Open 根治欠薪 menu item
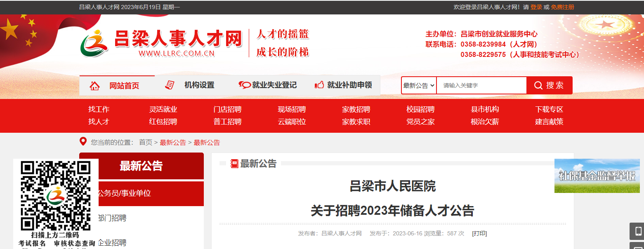Image resolution: width=644 pixels, height=249 pixels. click(485, 122)
